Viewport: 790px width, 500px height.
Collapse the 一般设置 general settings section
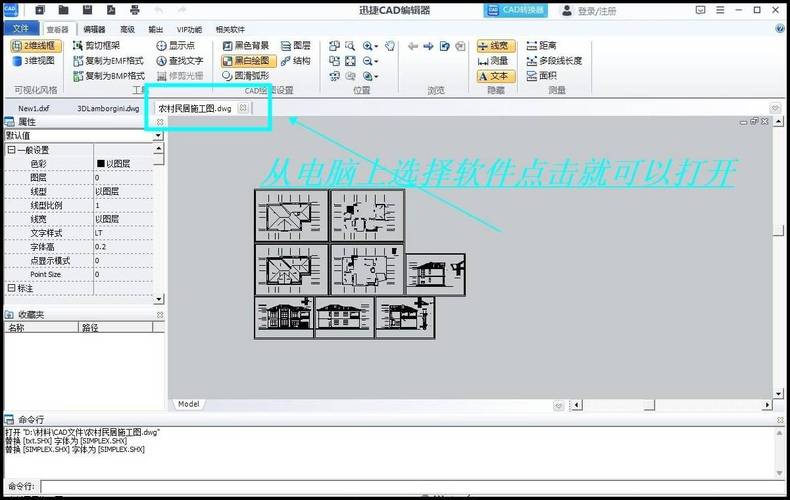[11, 150]
